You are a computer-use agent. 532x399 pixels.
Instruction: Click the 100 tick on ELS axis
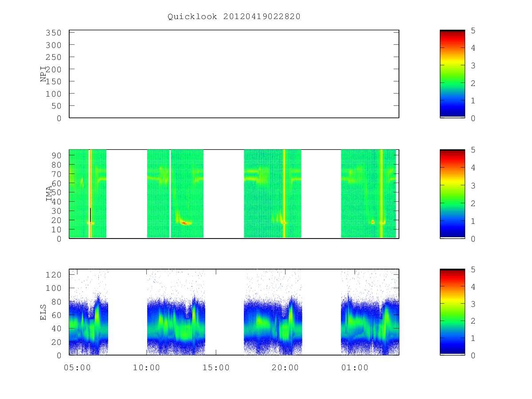[x=54, y=288]
